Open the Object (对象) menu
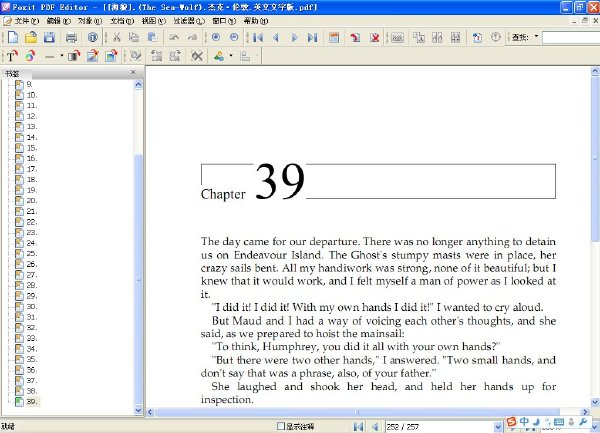Viewport: 600px width, 433px height. click(90, 21)
